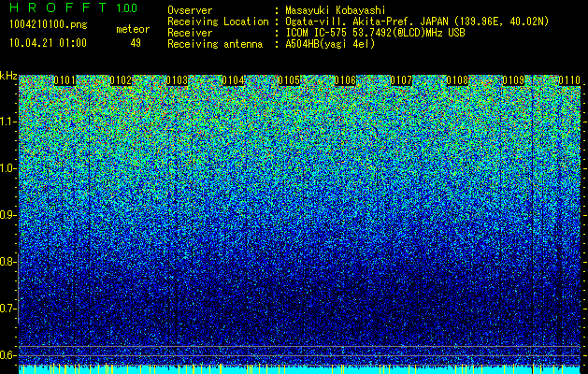This screenshot has height=374, width=588.
Task: Click the 0109 time marker label
Action: 513,80
